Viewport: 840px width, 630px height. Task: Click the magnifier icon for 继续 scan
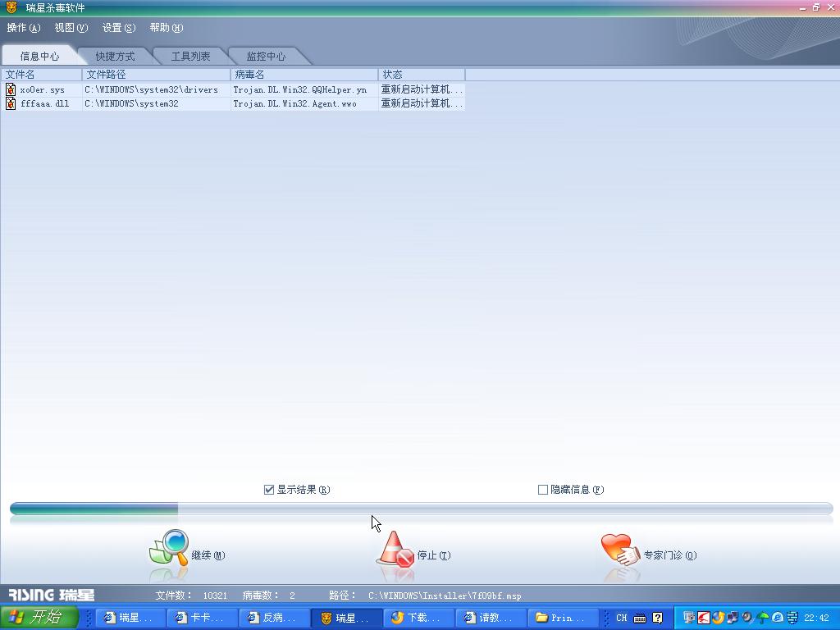tap(169, 547)
